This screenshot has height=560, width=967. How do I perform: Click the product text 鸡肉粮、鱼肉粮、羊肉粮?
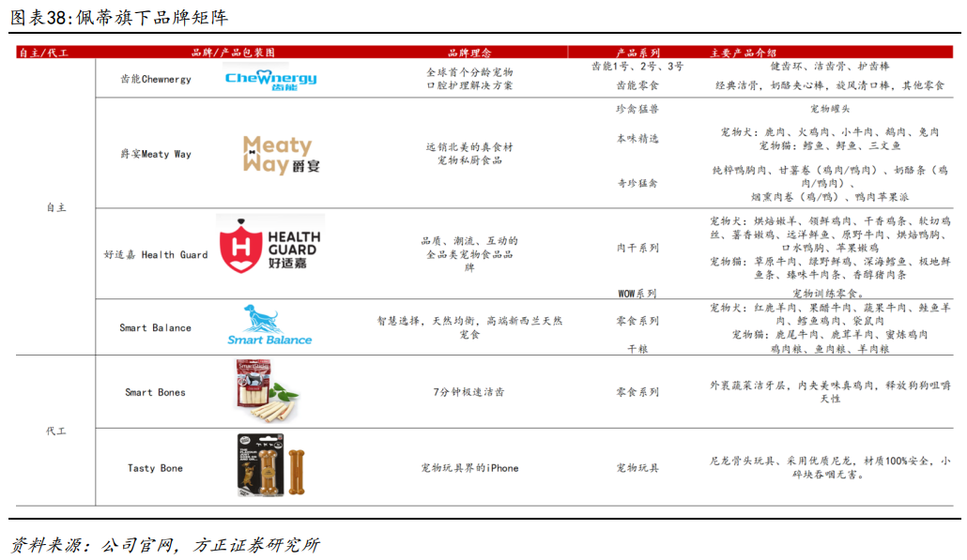pos(830,349)
